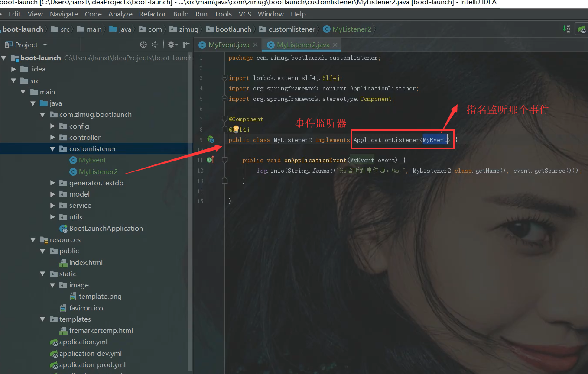Expand the controller package
This screenshot has width=588, height=374.
[x=52, y=137]
